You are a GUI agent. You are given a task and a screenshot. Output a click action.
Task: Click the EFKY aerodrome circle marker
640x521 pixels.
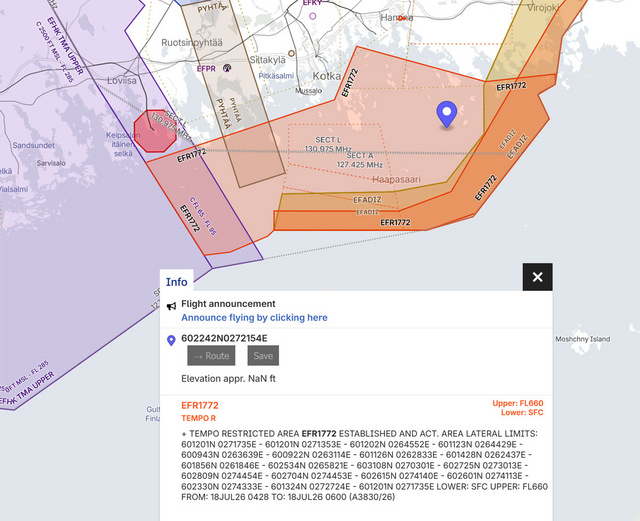click(313, 16)
